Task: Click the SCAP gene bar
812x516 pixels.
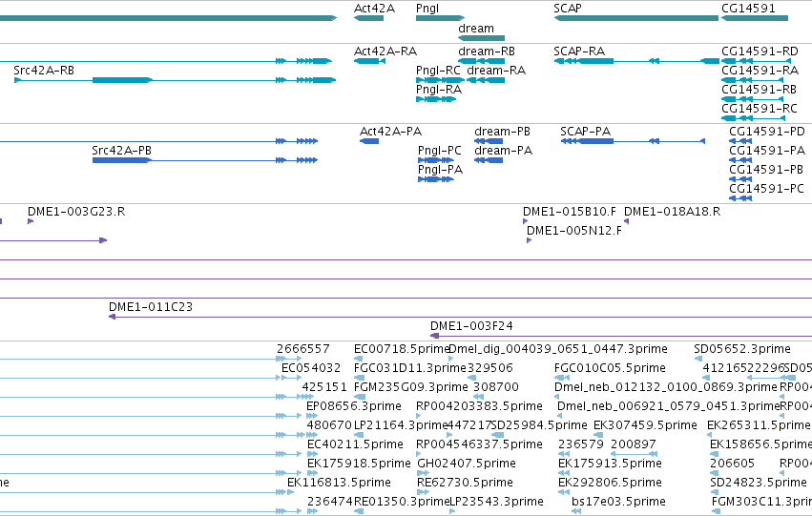Action: tap(635, 18)
